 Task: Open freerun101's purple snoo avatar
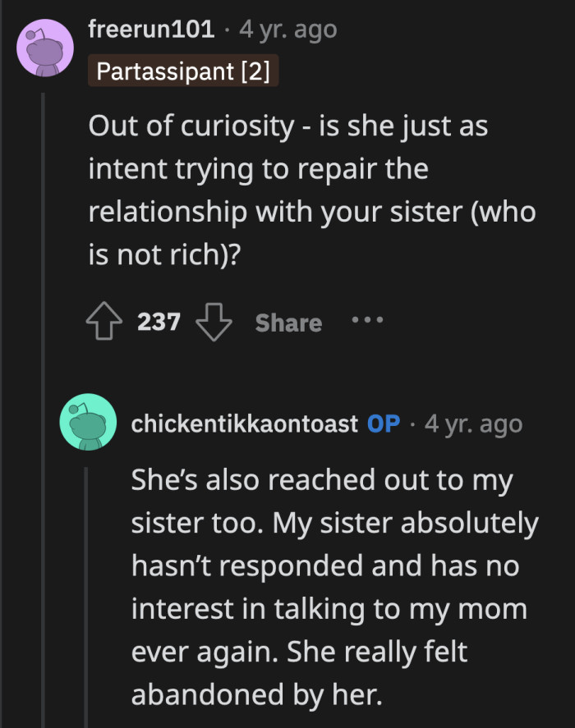click(45, 47)
